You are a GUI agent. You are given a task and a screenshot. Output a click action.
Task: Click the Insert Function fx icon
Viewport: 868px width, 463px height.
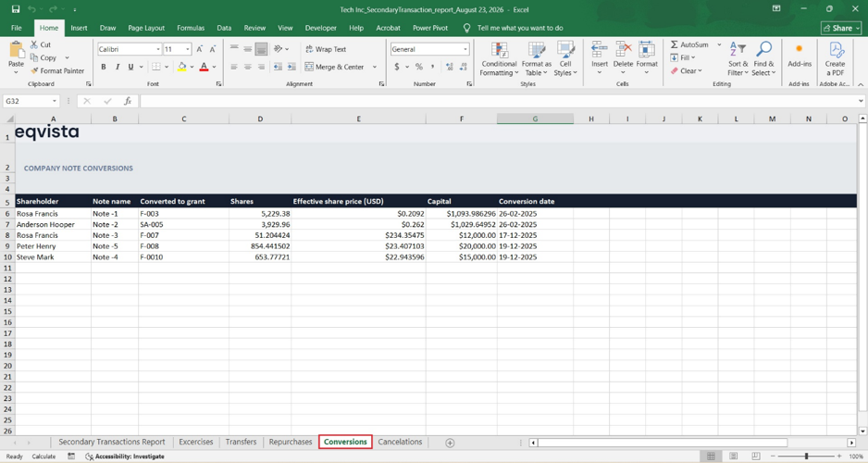click(128, 101)
